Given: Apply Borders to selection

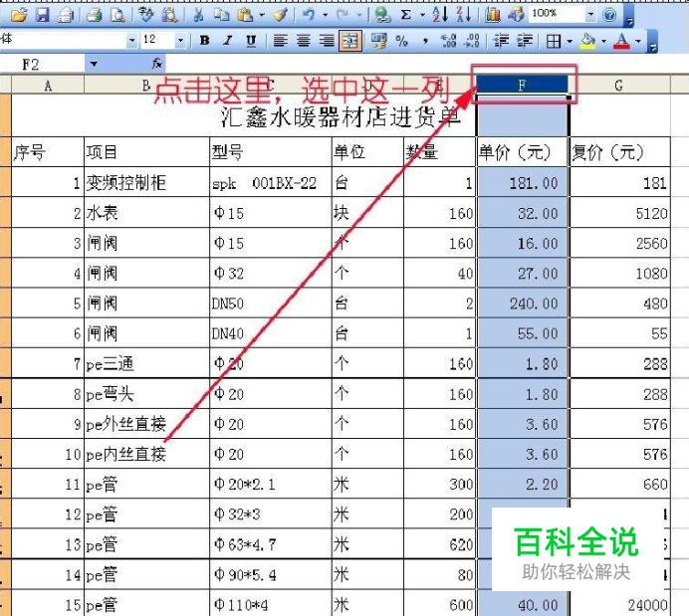Looking at the screenshot, I should coord(554,41).
